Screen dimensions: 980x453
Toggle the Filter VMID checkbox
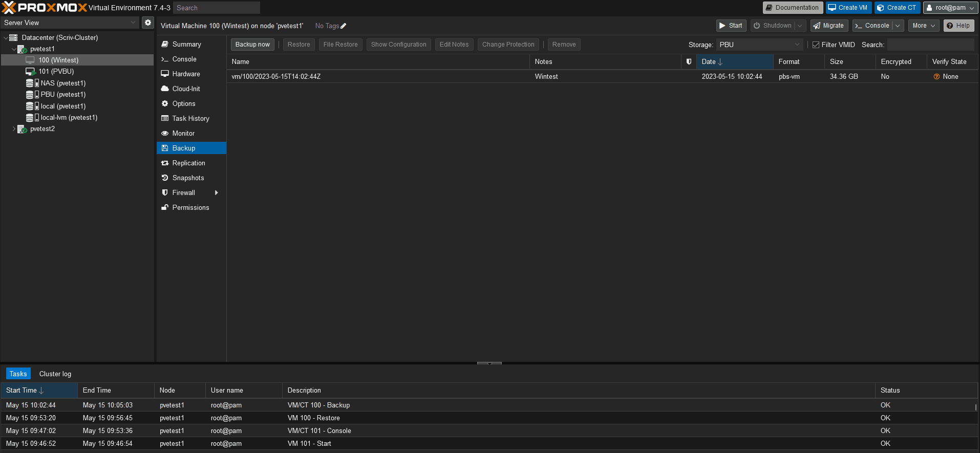(816, 45)
